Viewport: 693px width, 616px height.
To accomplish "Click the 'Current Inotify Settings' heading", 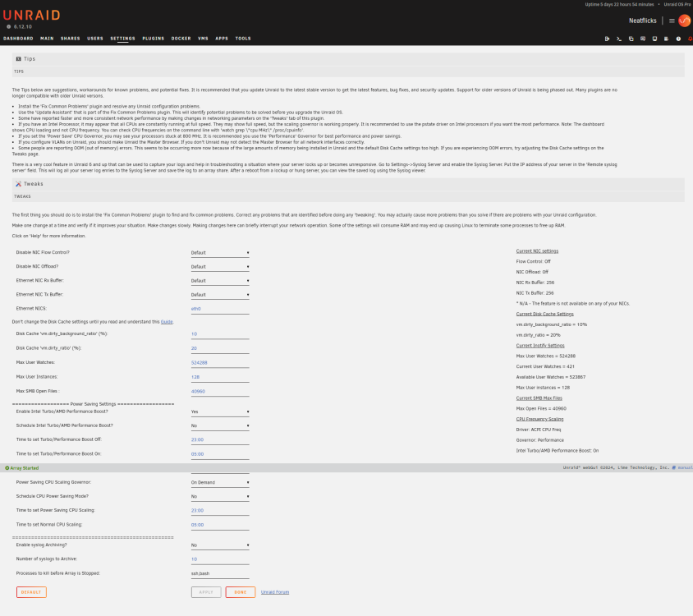I will coord(540,346).
